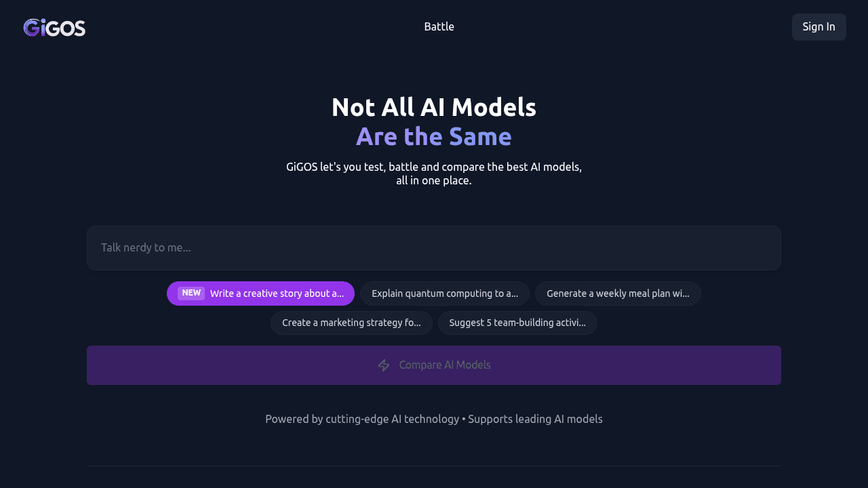Click the bullet separator in footer tagline

click(464, 419)
